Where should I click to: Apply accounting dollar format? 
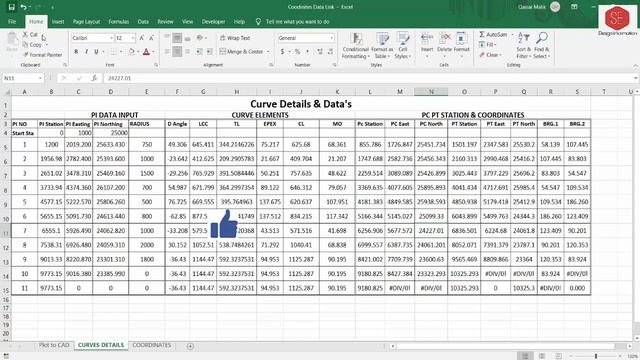coord(282,52)
